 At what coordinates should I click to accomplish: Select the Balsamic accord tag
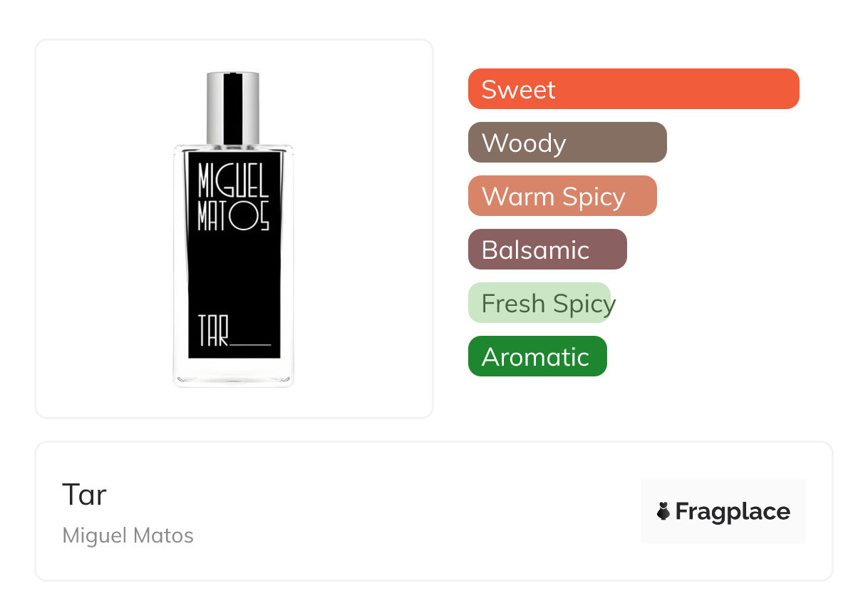[547, 250]
